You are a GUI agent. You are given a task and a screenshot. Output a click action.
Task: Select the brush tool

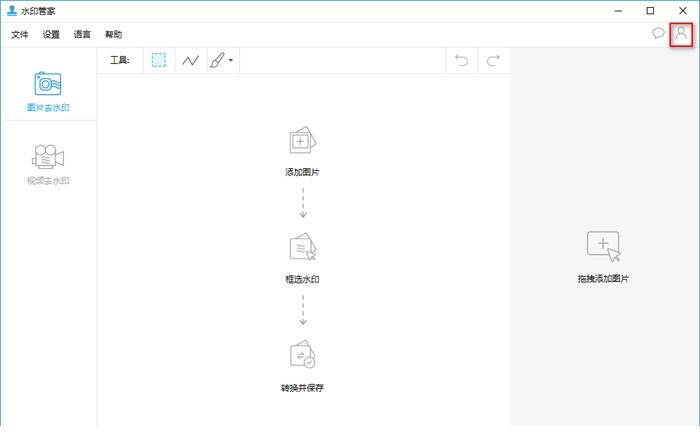point(217,60)
